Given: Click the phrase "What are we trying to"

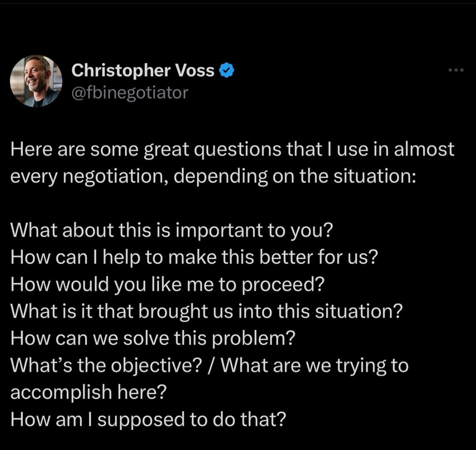Looking at the screenshot, I should click(315, 365).
